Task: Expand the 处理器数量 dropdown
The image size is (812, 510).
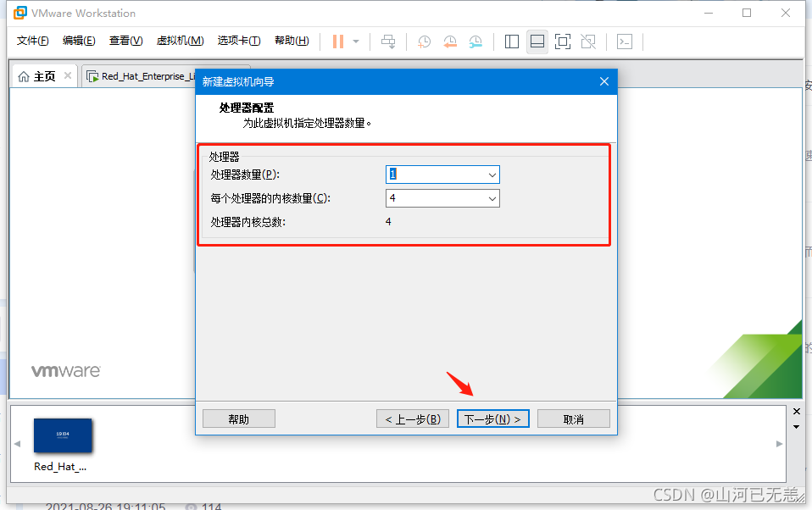Action: [x=492, y=175]
